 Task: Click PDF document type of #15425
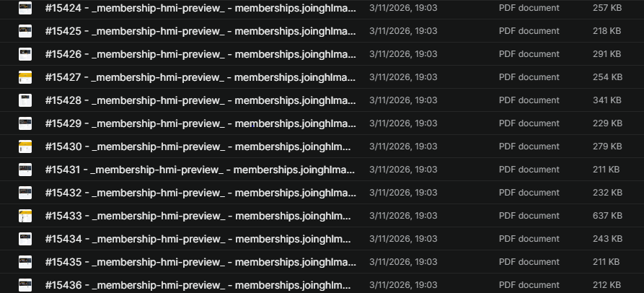[529, 31]
